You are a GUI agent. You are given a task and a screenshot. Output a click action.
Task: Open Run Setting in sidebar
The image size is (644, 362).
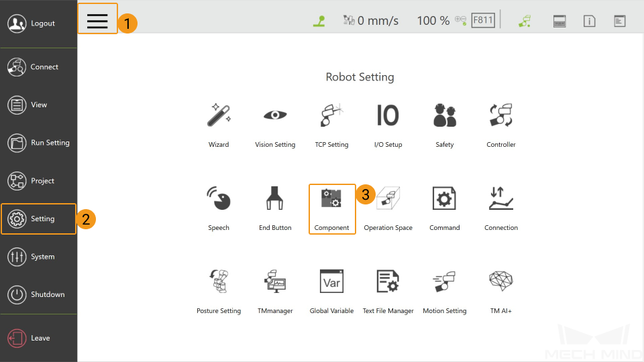tap(39, 143)
